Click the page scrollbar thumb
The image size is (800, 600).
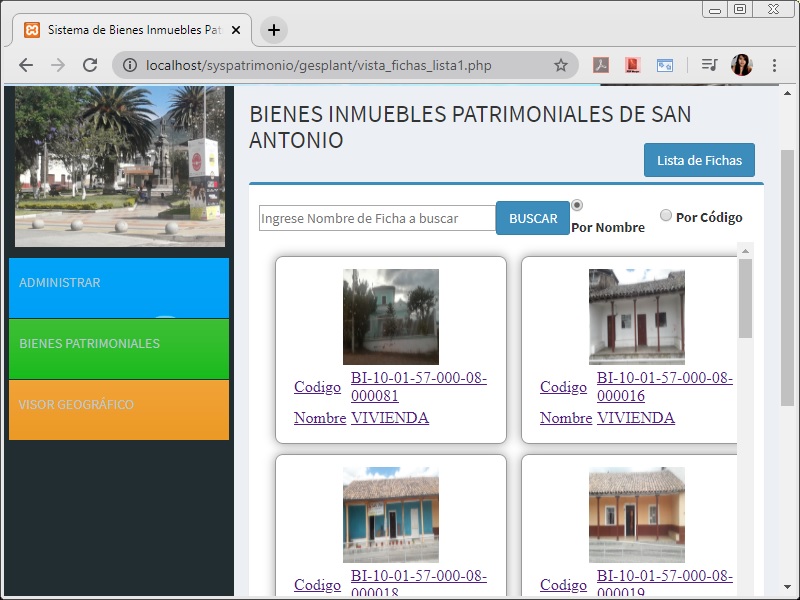coord(787,278)
